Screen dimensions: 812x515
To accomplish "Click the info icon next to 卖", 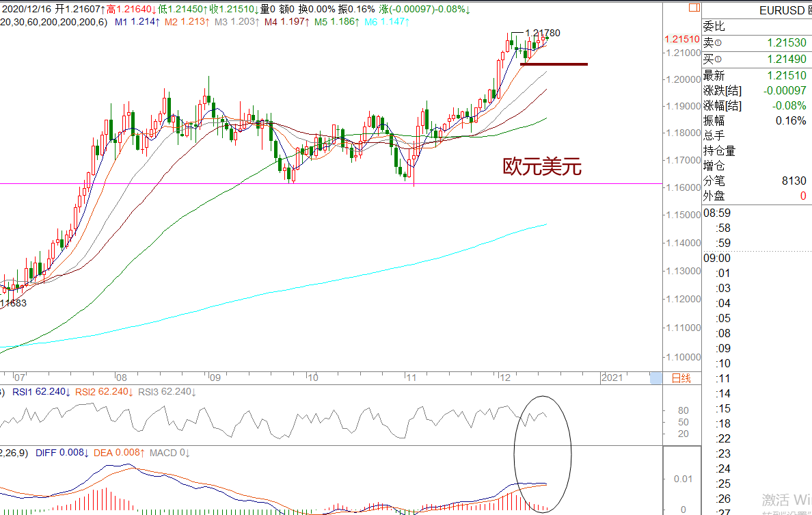I will tap(718, 44).
